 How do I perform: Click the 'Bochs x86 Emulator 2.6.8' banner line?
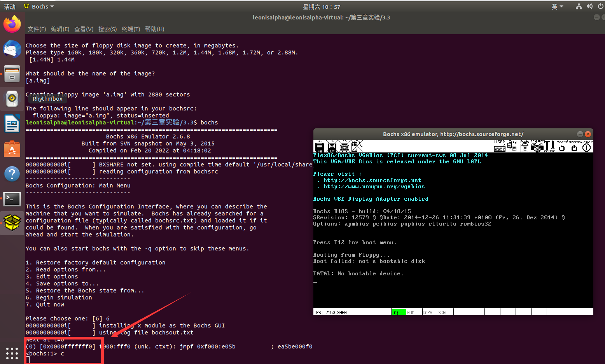pos(148,136)
